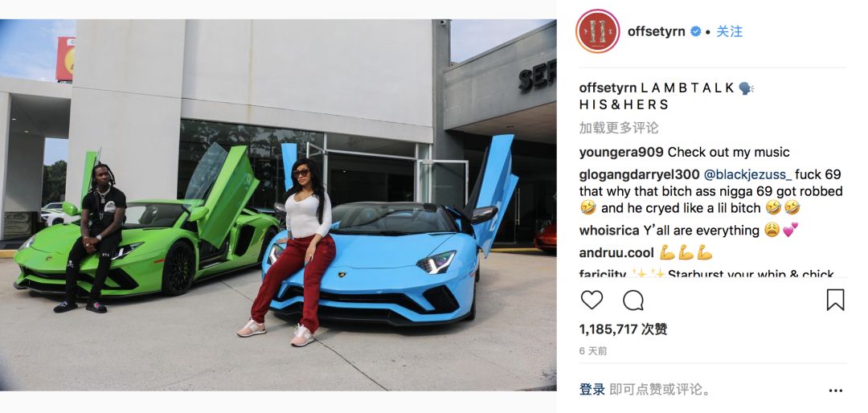Visit whoisrica commenter profile

pos(609,231)
